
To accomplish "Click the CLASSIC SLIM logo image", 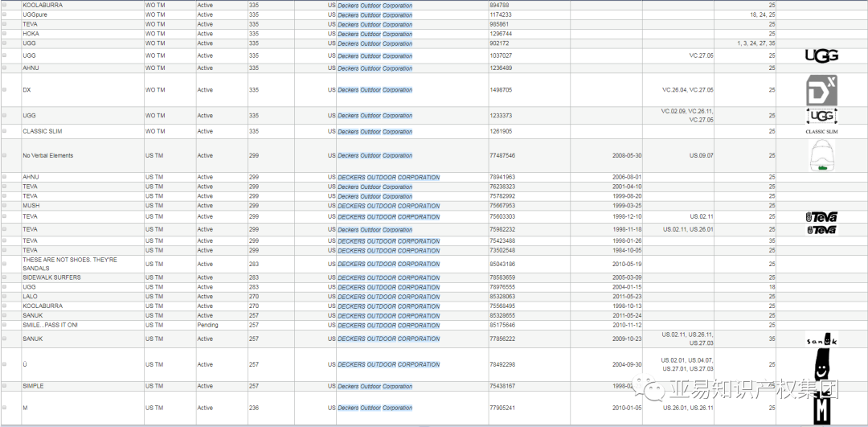I will 821,131.
